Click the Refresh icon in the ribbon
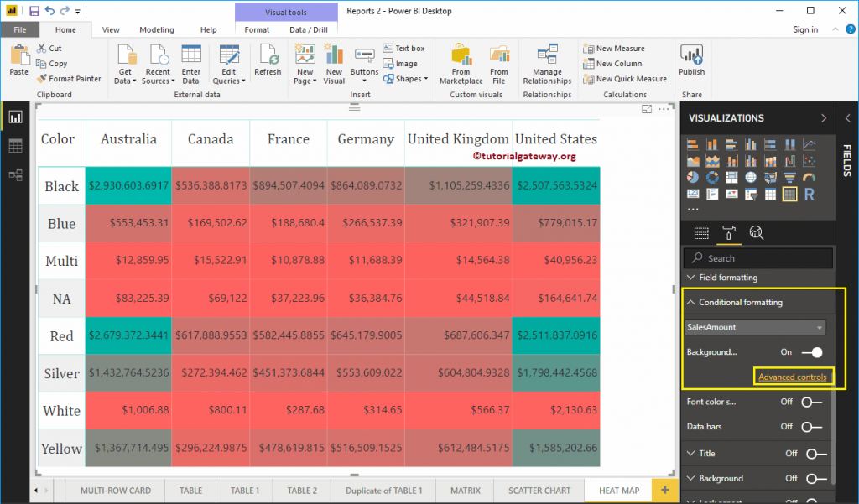The image size is (859, 504). (x=268, y=60)
